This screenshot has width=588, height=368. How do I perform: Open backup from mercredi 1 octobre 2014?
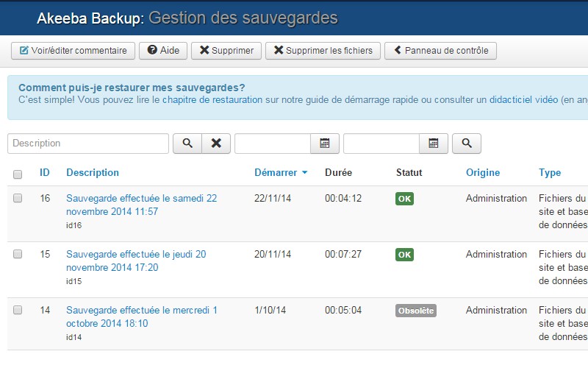[142, 316]
